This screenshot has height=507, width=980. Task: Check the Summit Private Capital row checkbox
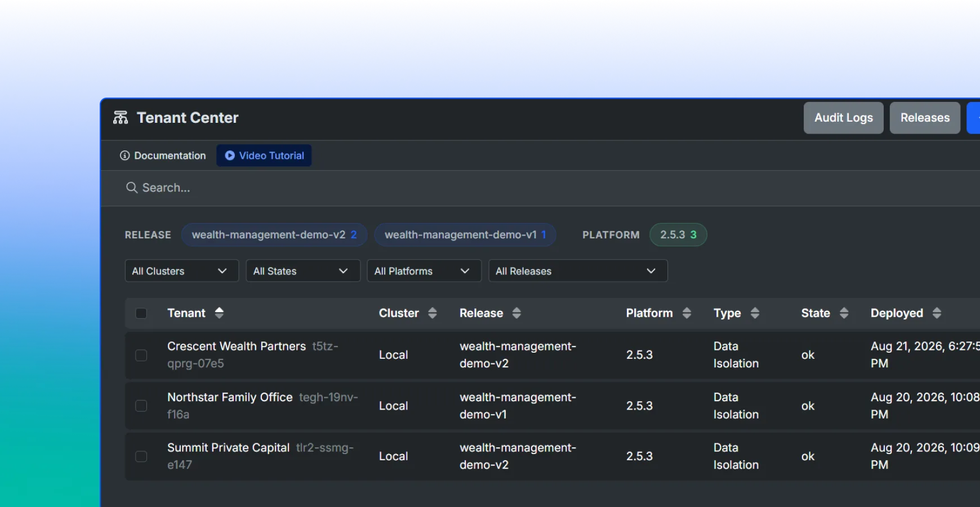[141, 456]
